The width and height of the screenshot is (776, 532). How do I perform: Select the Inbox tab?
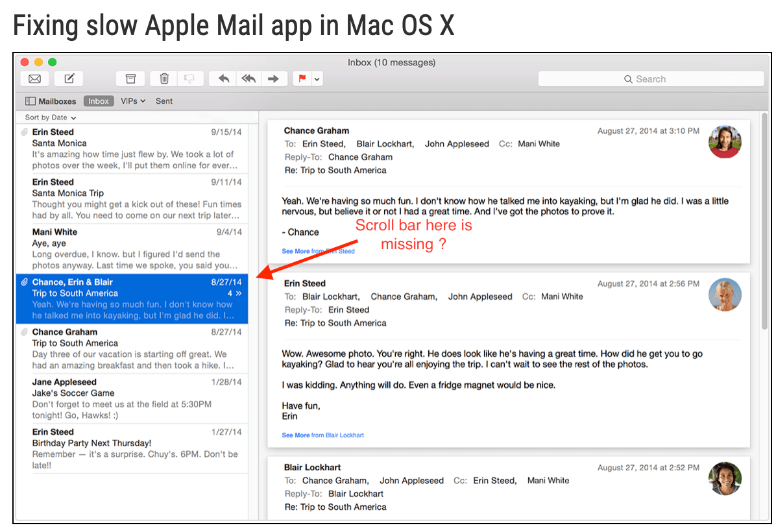click(x=98, y=101)
